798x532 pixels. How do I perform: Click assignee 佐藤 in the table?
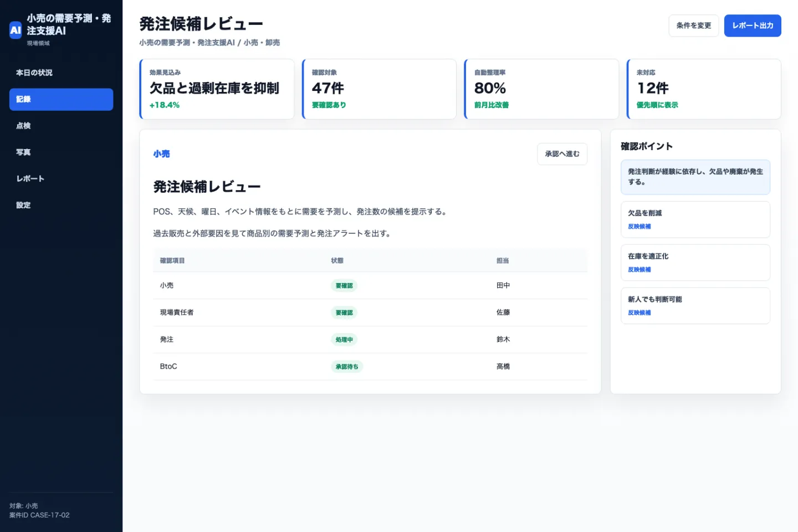click(x=503, y=313)
